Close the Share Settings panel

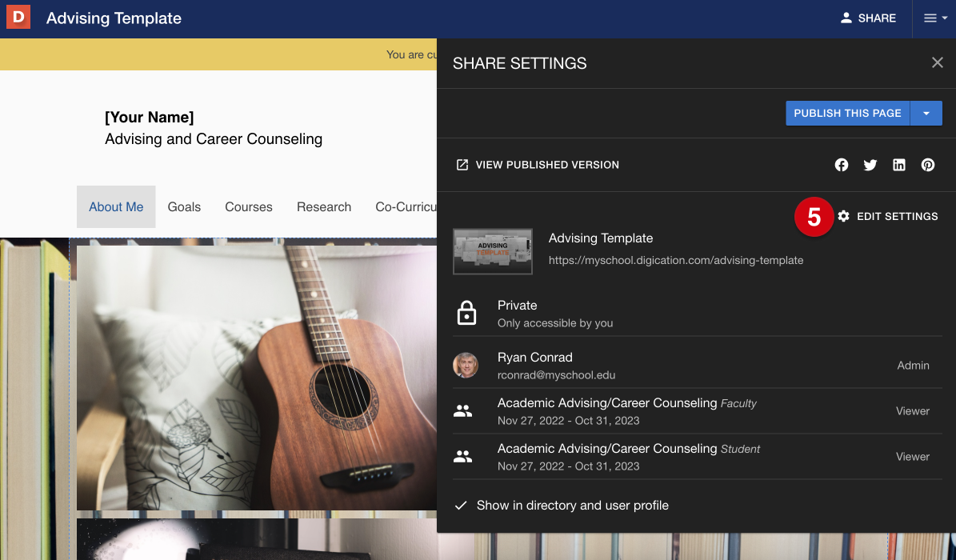937,63
